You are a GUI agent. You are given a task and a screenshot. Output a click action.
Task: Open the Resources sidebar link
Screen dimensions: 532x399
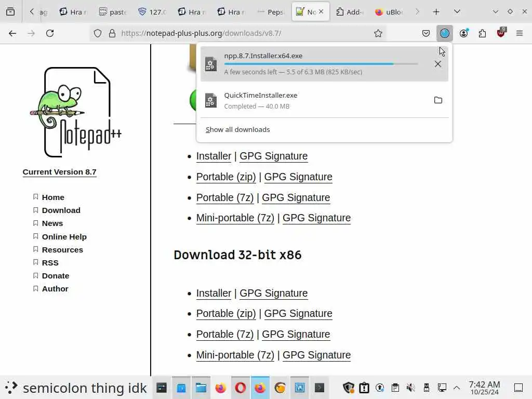pyautogui.click(x=62, y=250)
